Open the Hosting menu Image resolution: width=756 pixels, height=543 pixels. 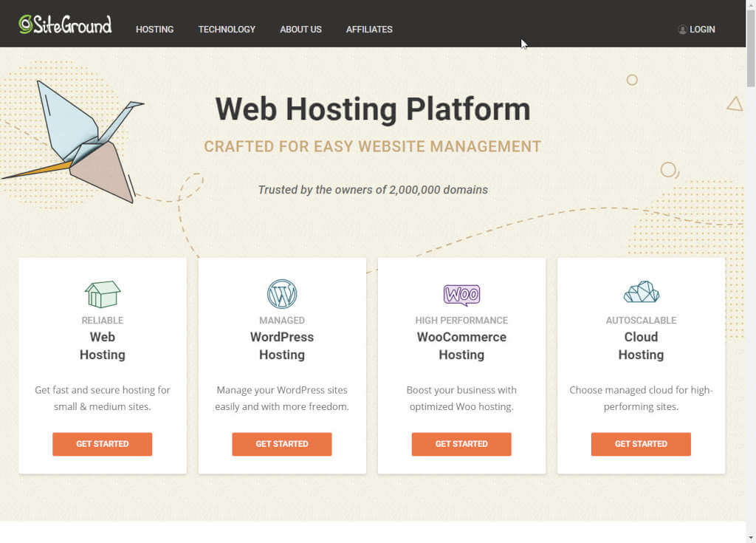(x=155, y=30)
